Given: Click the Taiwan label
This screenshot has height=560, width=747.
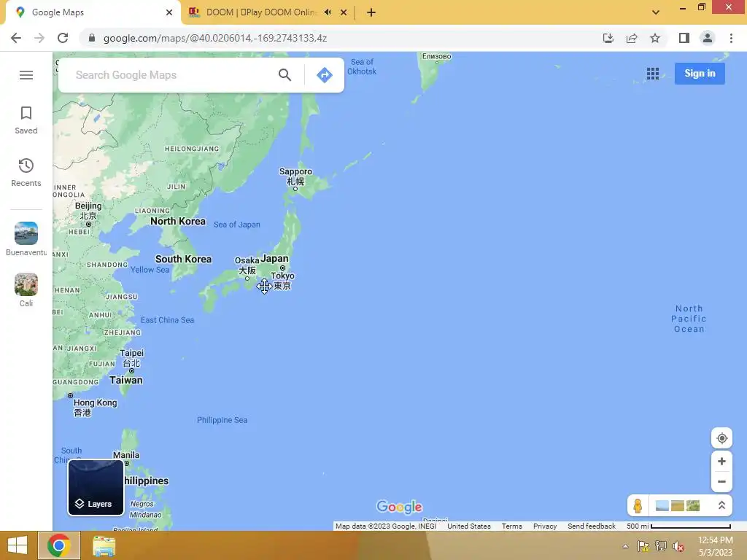Looking at the screenshot, I should [x=125, y=380].
